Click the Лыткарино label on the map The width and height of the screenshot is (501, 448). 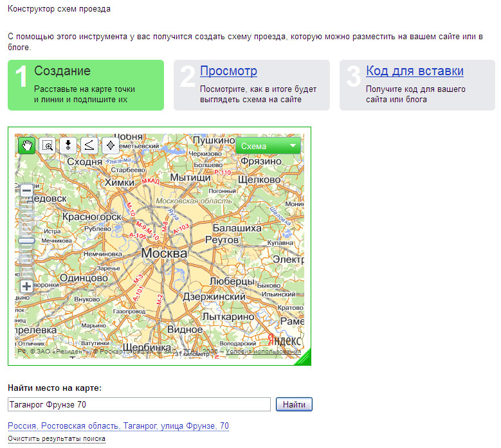click(228, 317)
